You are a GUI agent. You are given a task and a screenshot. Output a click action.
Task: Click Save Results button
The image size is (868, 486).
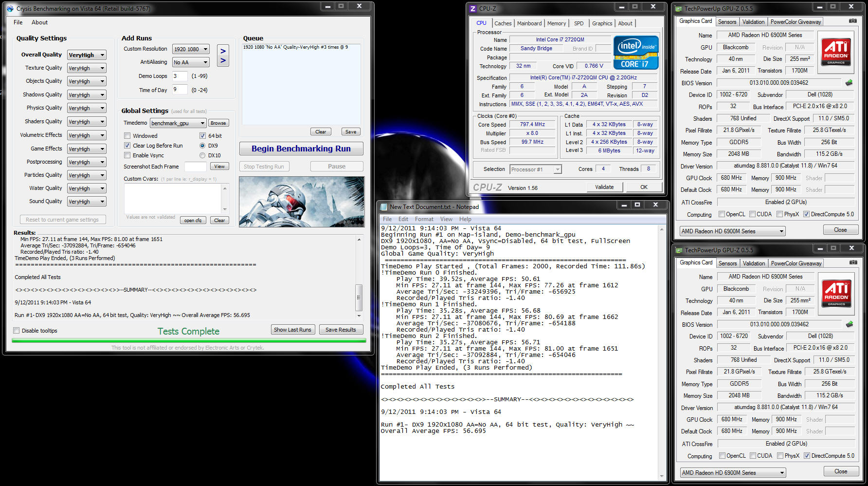coord(341,330)
